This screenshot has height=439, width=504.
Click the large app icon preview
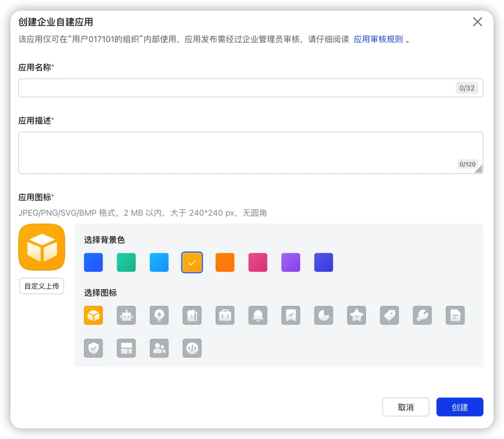pos(42,247)
